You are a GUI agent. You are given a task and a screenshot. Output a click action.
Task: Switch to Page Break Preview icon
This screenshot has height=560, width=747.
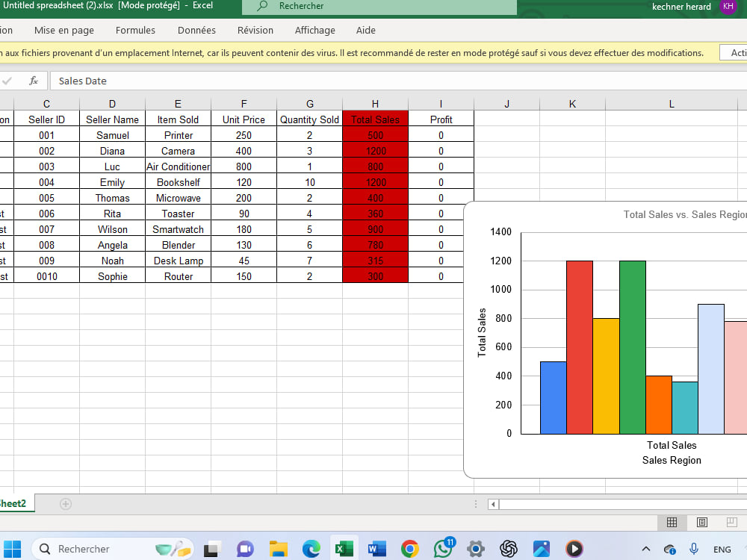[732, 523]
